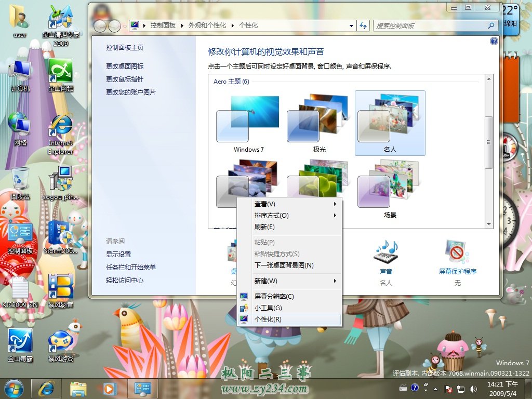The image size is (532, 399).
Task: Select the 名人 theme thumbnail
Action: pos(390,123)
